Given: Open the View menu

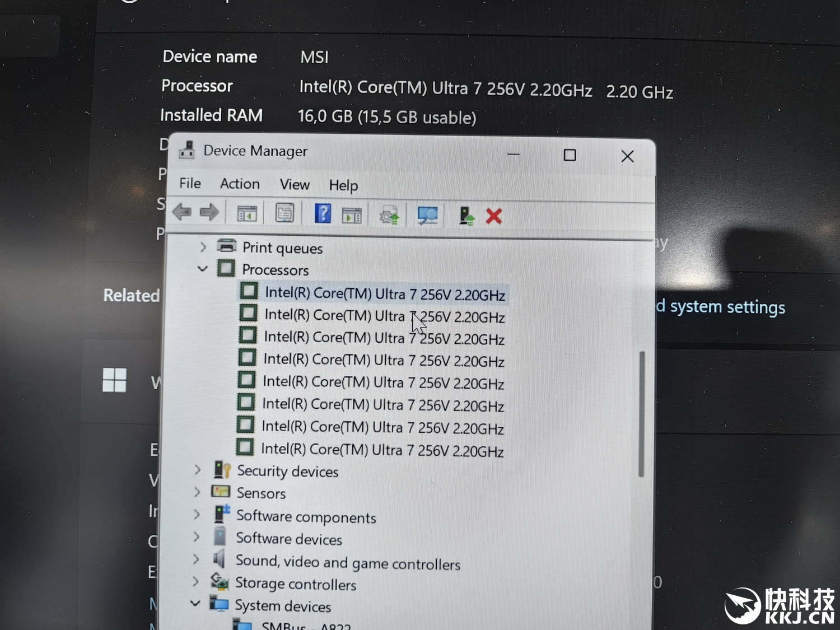Looking at the screenshot, I should click(295, 184).
